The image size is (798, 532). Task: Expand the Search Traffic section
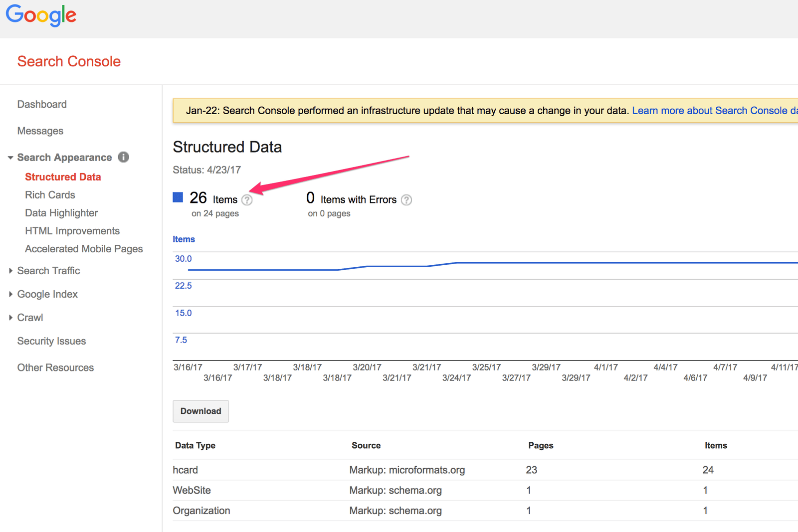pos(10,271)
